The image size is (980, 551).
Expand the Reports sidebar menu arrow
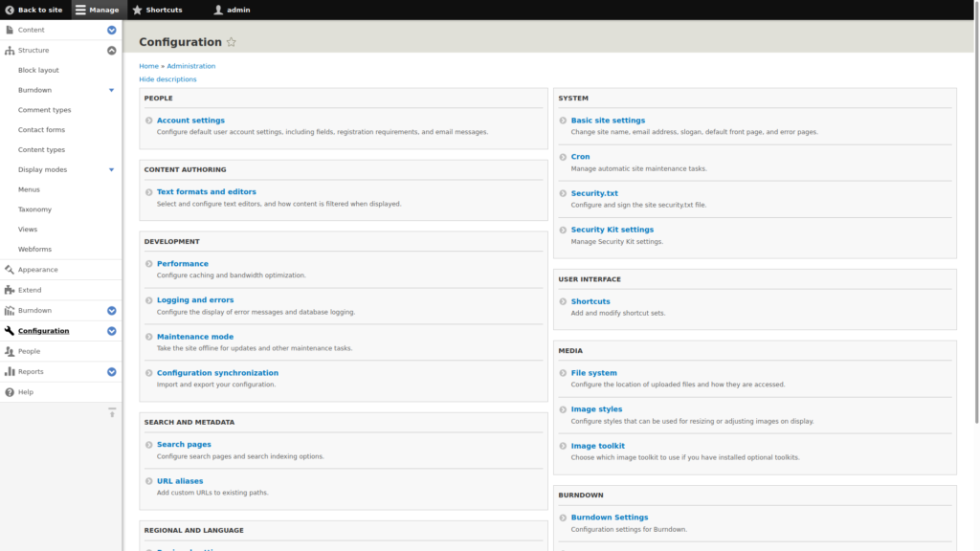point(111,372)
